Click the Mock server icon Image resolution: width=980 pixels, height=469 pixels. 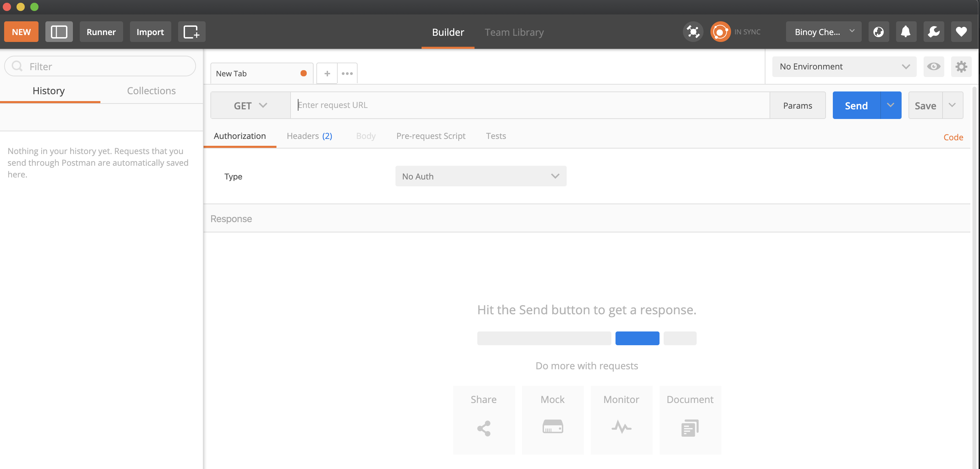[x=552, y=426]
